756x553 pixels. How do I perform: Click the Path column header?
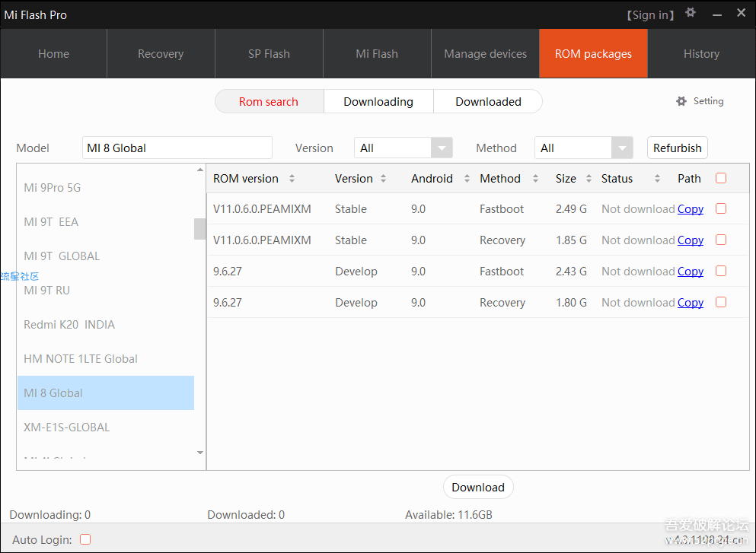click(689, 179)
